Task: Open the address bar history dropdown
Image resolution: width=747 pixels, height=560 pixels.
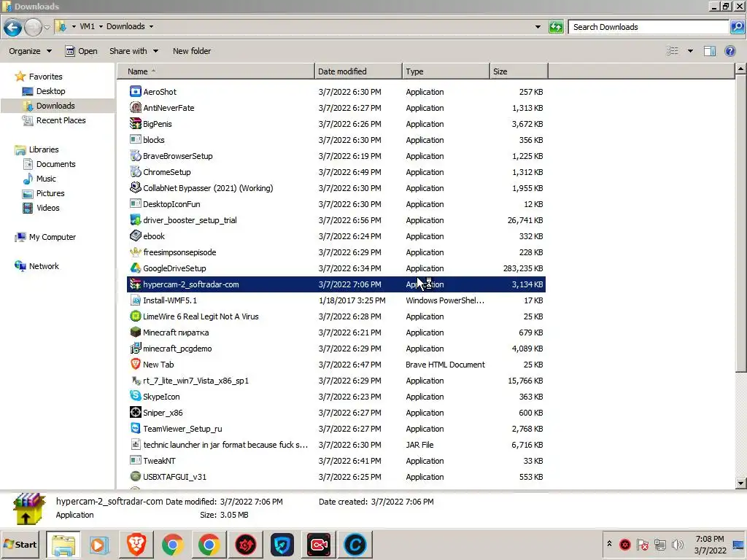Action: [x=538, y=27]
